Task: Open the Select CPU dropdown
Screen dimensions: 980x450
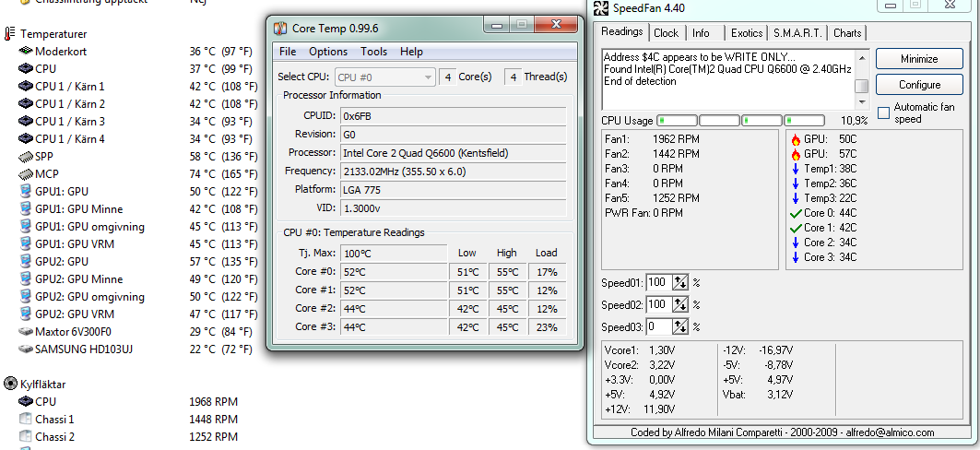Action: click(384, 77)
